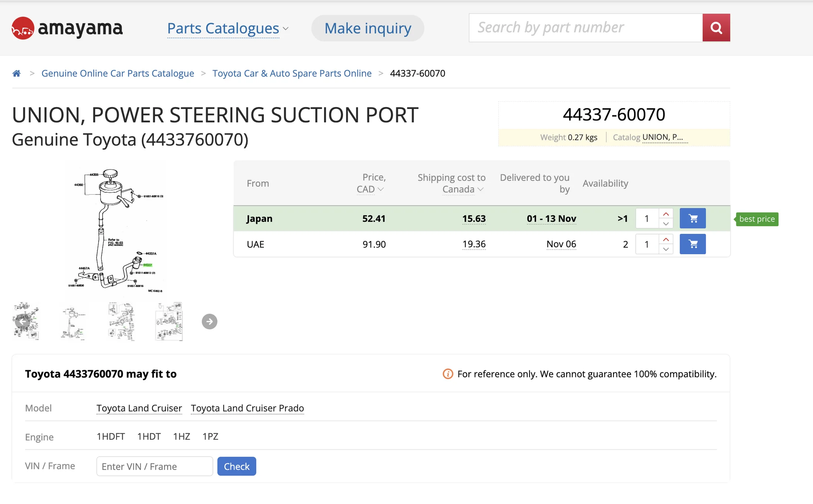Show previous thumbnails with left arrow
This screenshot has width=813, height=504.
coord(23,321)
